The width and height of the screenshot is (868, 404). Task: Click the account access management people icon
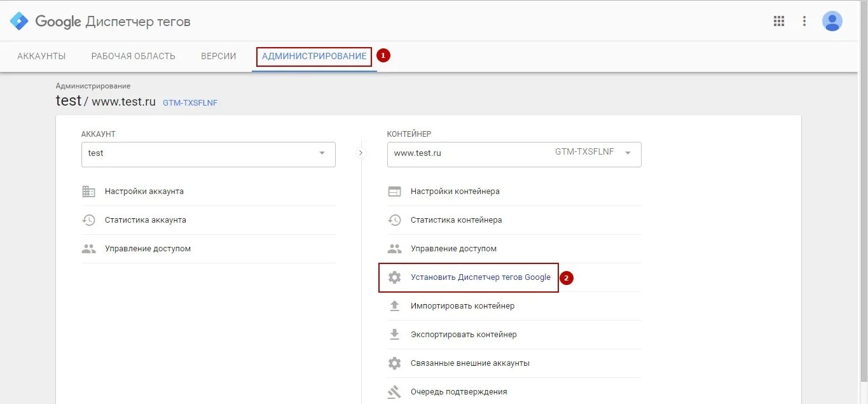click(x=88, y=249)
